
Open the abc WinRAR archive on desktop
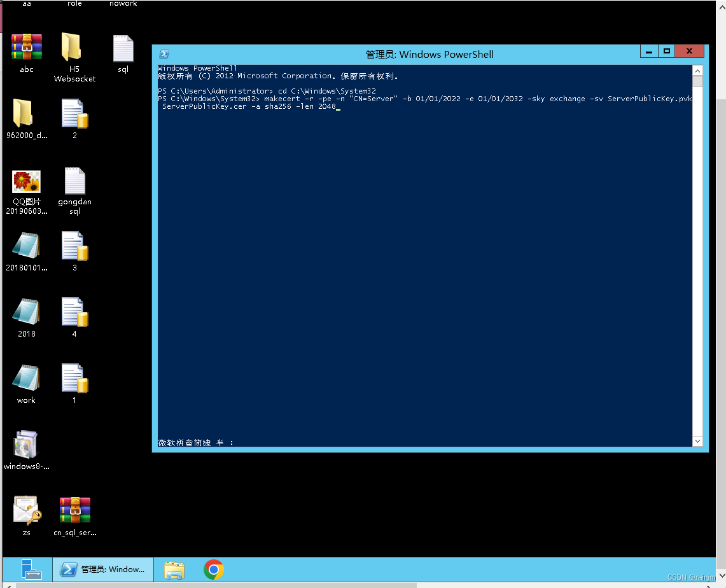[27, 48]
